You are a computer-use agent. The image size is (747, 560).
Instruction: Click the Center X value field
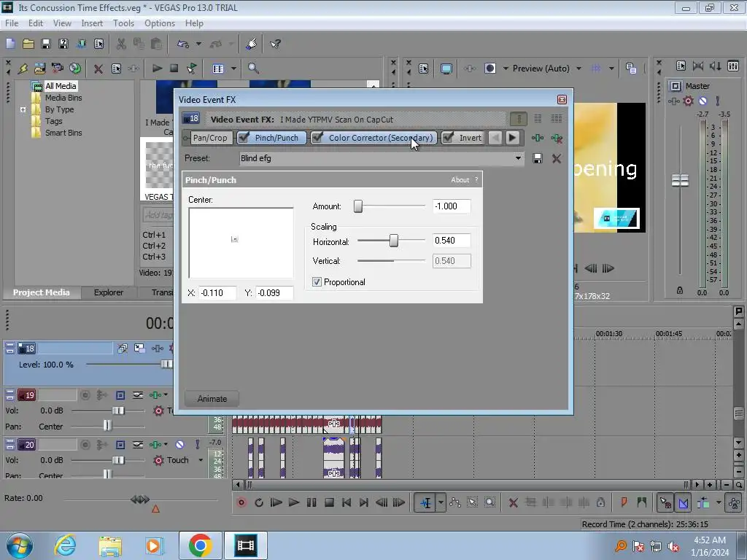click(217, 293)
